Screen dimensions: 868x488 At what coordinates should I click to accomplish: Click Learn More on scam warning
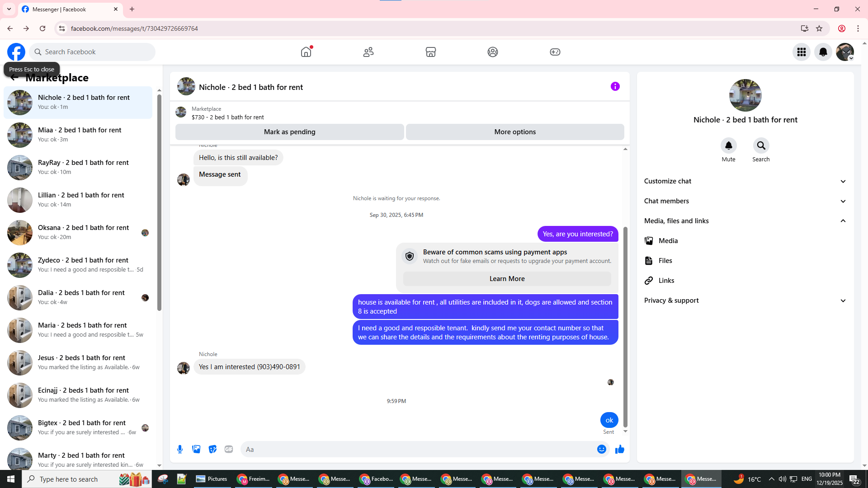point(507,279)
